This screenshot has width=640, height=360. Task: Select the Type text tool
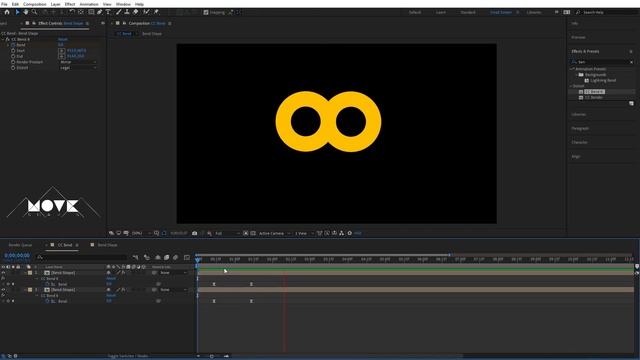click(x=108, y=12)
